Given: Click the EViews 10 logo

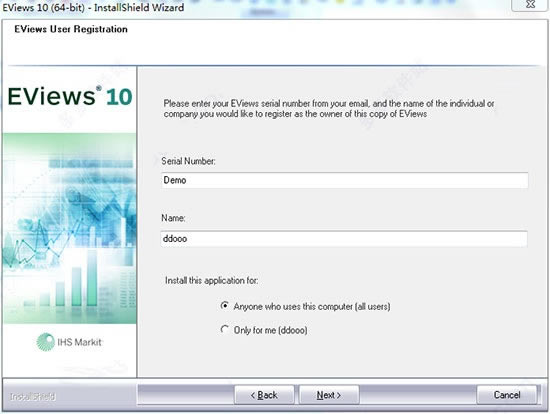Looking at the screenshot, I should [70, 96].
